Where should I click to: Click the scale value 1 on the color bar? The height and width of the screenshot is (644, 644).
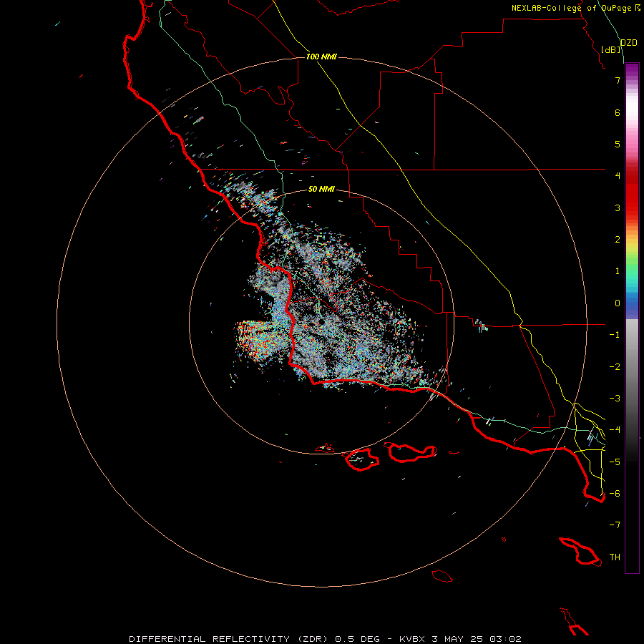[618, 271]
